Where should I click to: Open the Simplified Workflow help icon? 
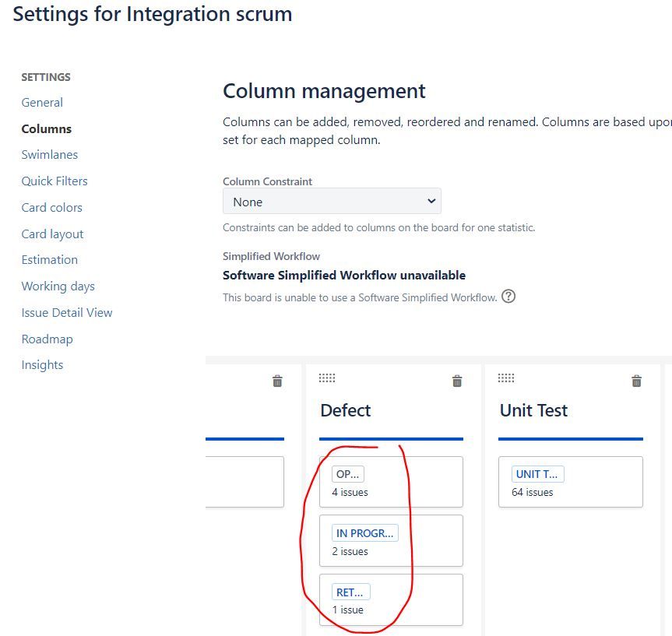[x=508, y=296]
